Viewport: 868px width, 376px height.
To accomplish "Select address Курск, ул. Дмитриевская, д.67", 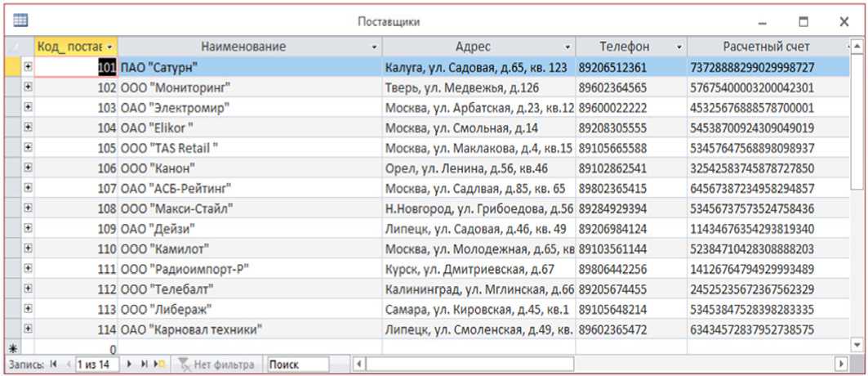I will [479, 269].
